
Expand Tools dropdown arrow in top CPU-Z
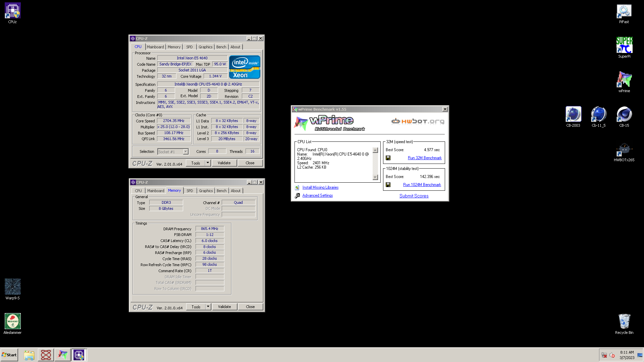(x=208, y=163)
